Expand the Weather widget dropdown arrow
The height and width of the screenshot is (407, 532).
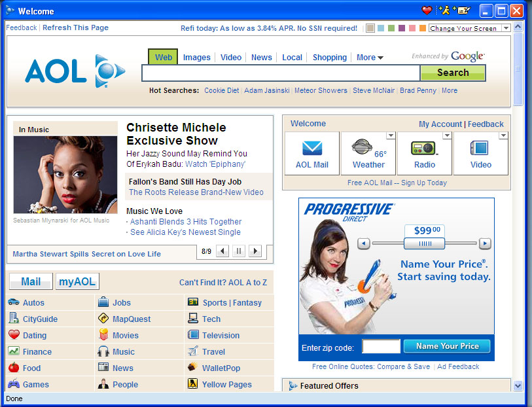coord(391,135)
